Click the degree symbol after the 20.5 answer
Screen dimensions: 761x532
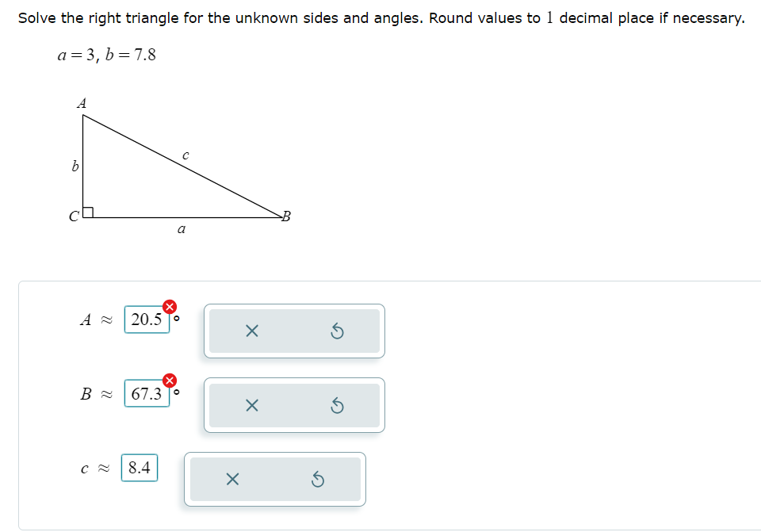point(178,317)
